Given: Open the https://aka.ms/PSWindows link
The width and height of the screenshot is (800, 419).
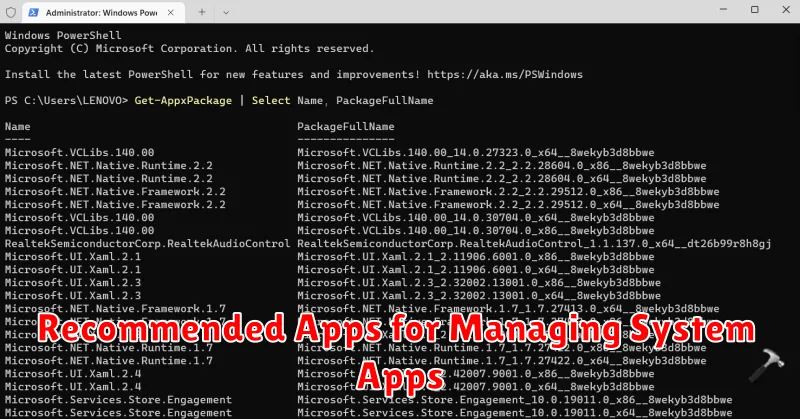Looking at the screenshot, I should pos(505,75).
